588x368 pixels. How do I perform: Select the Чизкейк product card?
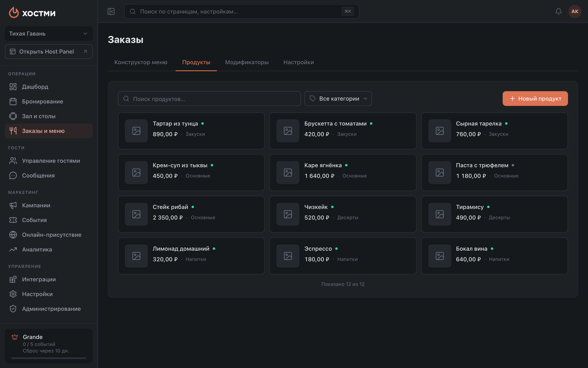(x=343, y=214)
